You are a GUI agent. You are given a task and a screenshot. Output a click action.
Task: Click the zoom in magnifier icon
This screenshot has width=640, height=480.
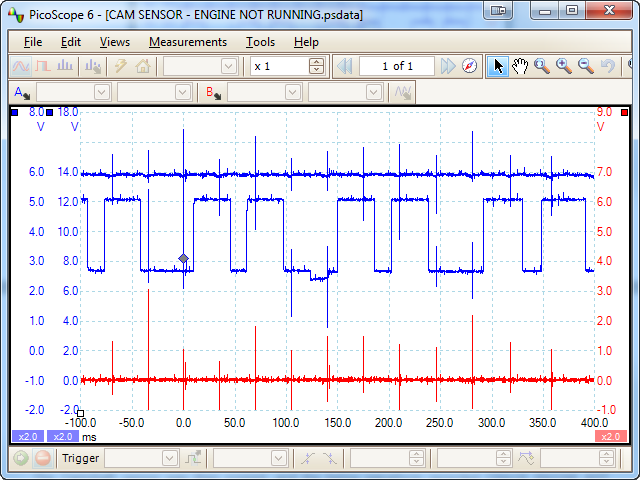pos(564,66)
